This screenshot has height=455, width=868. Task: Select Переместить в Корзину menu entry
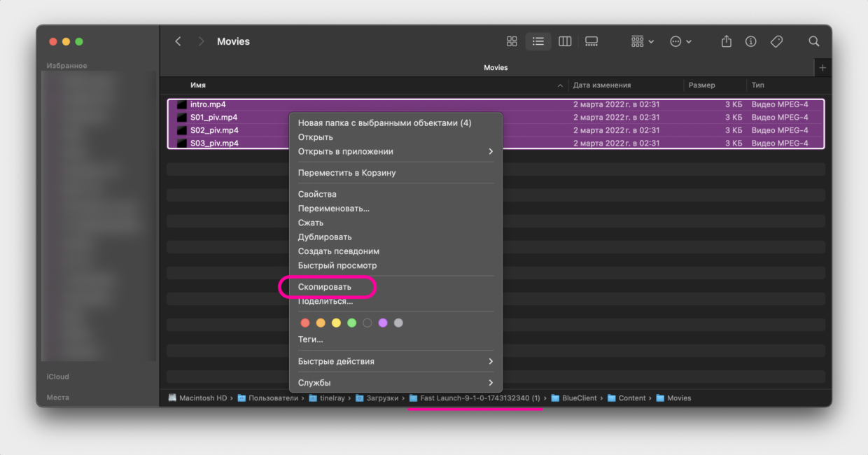coord(346,173)
